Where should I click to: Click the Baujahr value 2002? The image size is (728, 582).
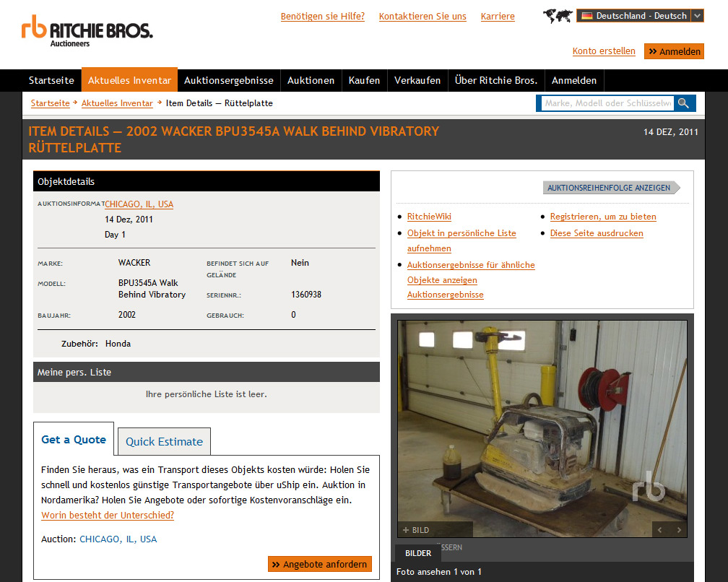click(x=127, y=315)
